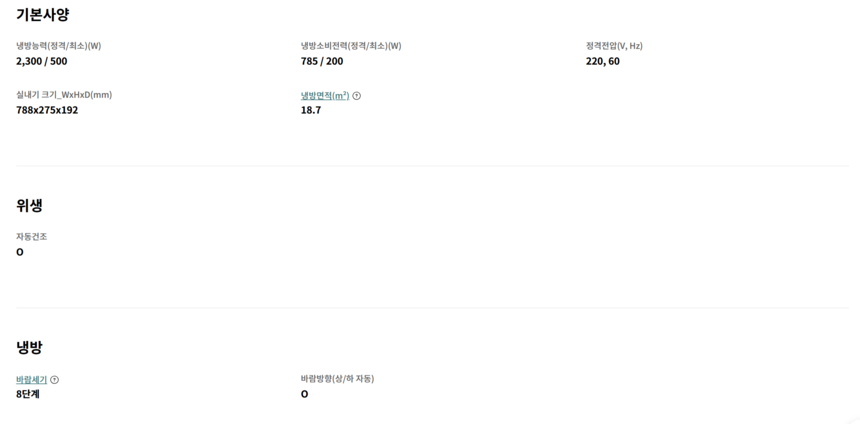Viewport: 860px width, 424px height.
Task: Open the 바람세기 link
Action: coord(31,380)
